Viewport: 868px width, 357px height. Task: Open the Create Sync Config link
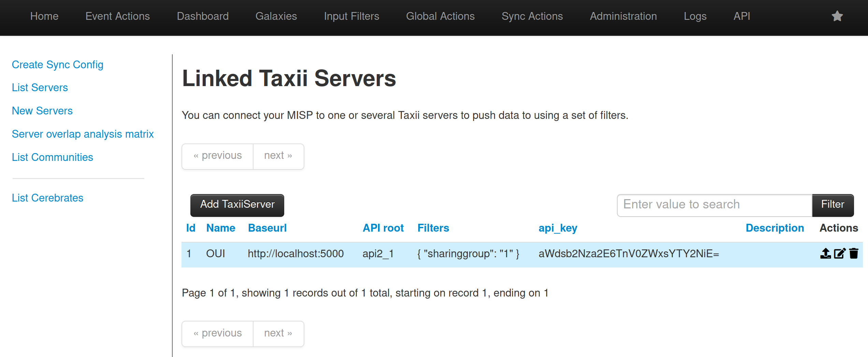click(x=57, y=65)
